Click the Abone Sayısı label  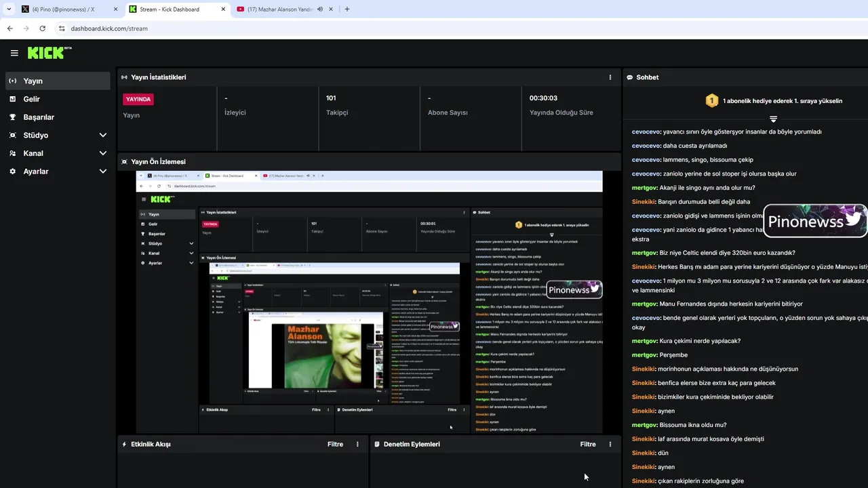click(x=448, y=113)
